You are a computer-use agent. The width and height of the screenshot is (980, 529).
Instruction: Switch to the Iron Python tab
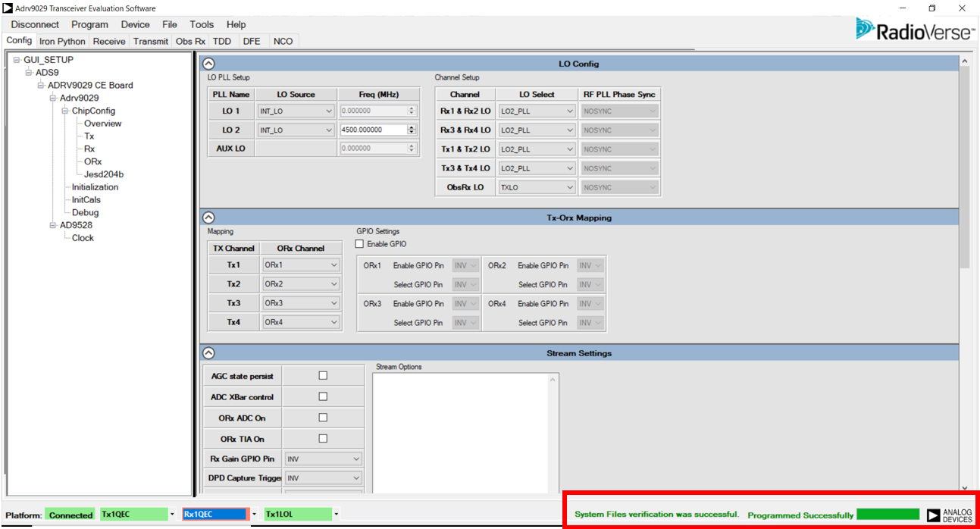pos(62,41)
